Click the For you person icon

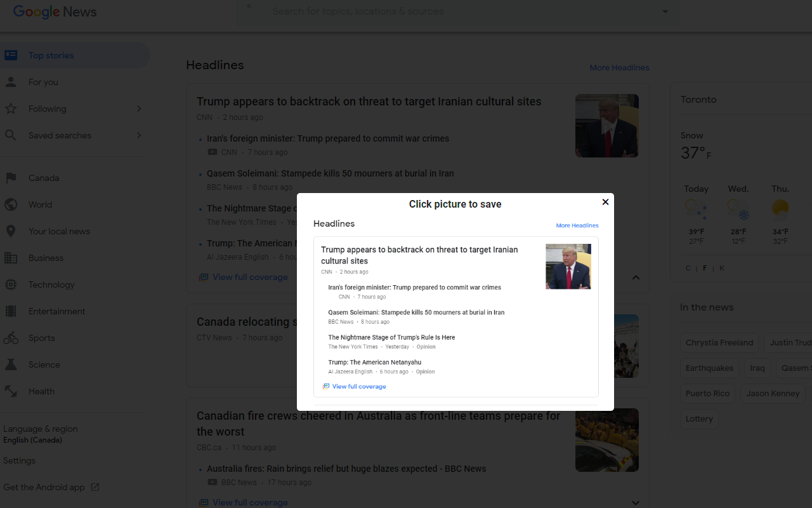11,82
